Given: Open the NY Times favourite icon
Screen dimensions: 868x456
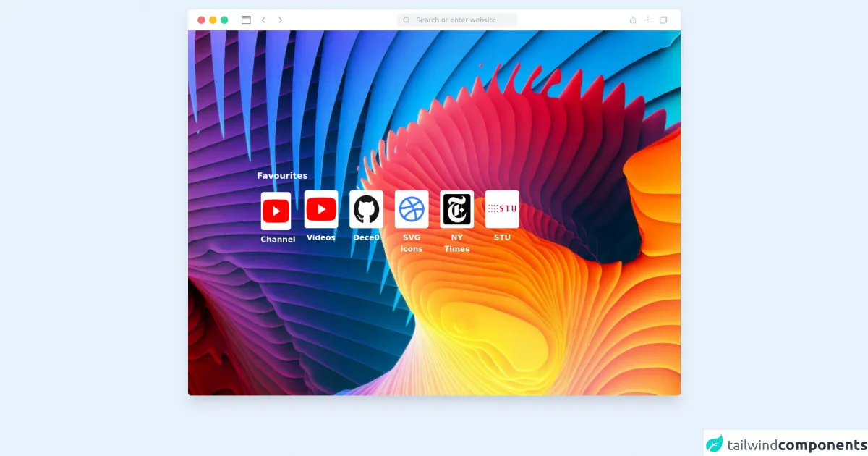Looking at the screenshot, I should 456,209.
